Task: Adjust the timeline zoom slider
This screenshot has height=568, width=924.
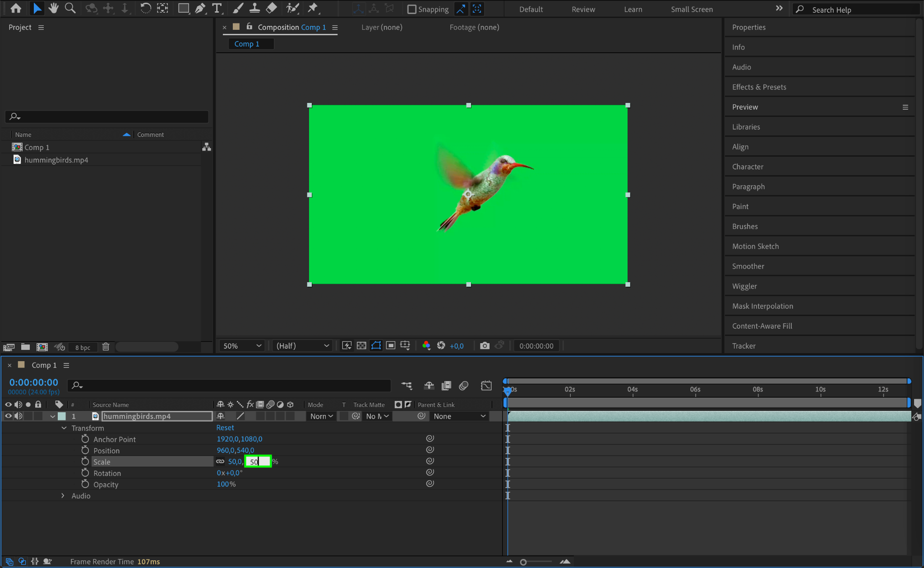Action: coord(523,562)
